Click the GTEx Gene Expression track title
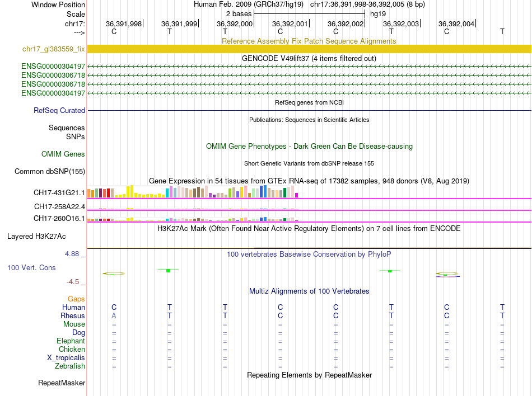The height and width of the screenshot is (396, 532). (x=309, y=181)
